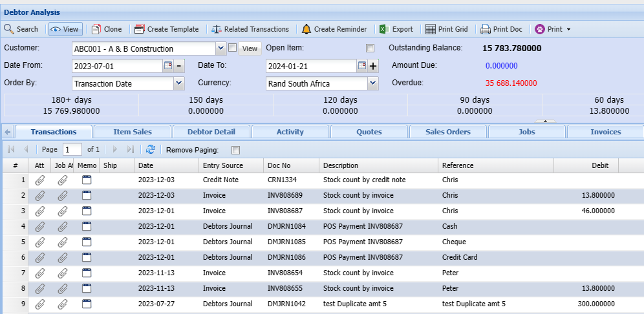
Task: Click the Clone document icon
Action: tap(96, 29)
